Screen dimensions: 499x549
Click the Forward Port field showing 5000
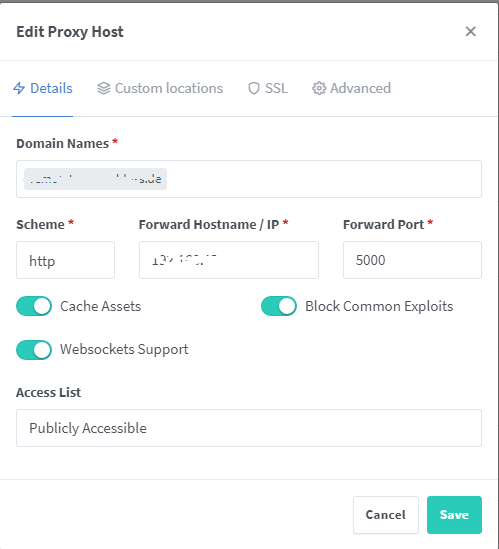point(413,260)
